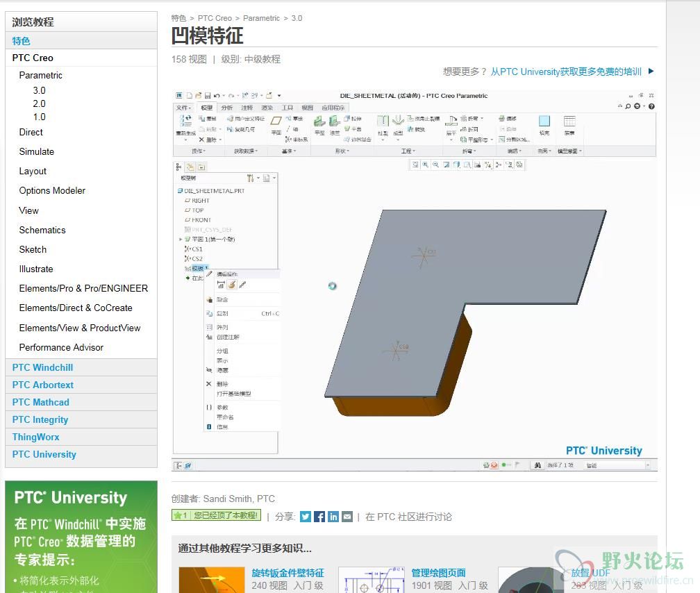The height and width of the screenshot is (593, 700).
Task: Click the main 凹模特征 tutorial screenshot
Action: (414, 280)
